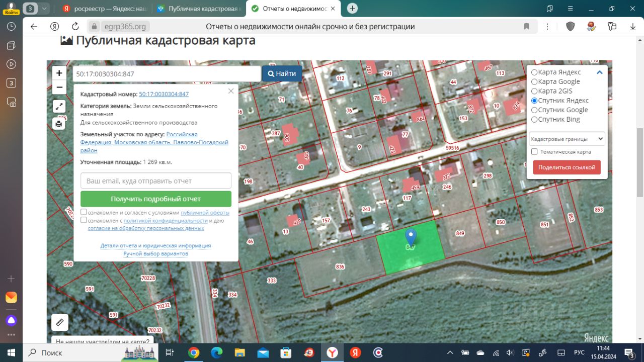The width and height of the screenshot is (644, 362).
Task: Click the egrp365.org address bar
Action: [x=310, y=27]
